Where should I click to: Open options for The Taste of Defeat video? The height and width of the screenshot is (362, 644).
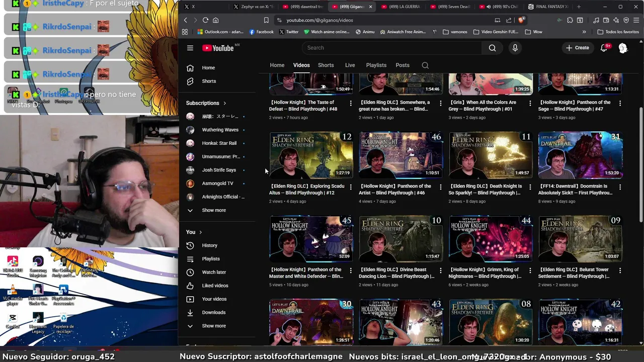351,103
